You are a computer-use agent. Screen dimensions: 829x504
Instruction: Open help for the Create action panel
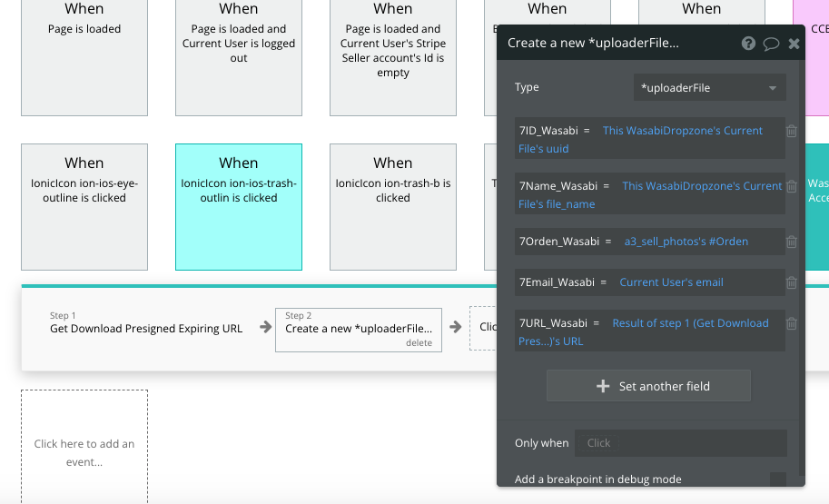(x=748, y=44)
